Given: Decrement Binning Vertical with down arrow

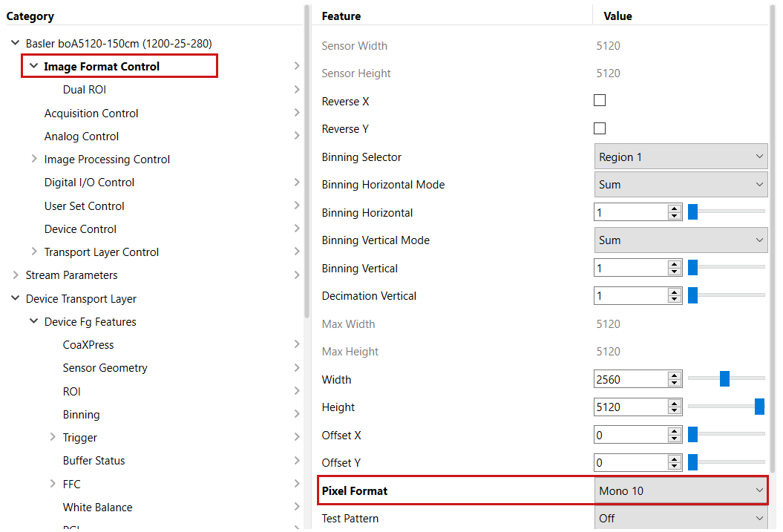Looking at the screenshot, I should tap(675, 272).
